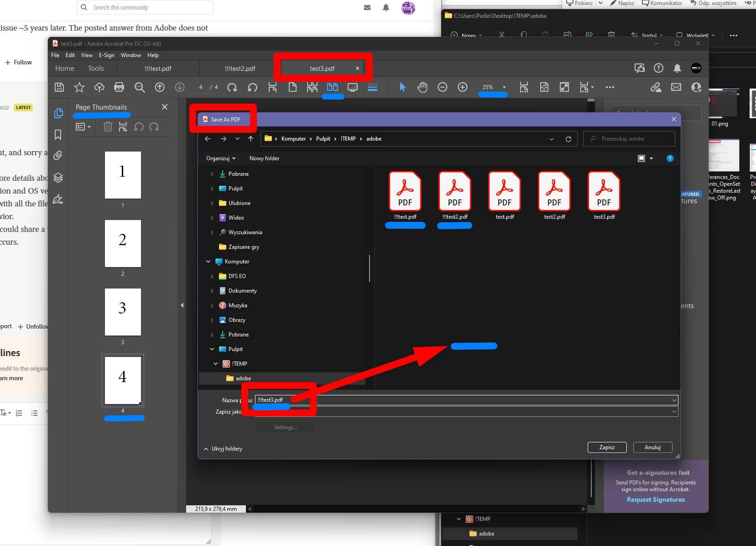Delete pages trash icon in thumbnails panel
Image resolution: width=756 pixels, height=546 pixels.
(x=108, y=126)
